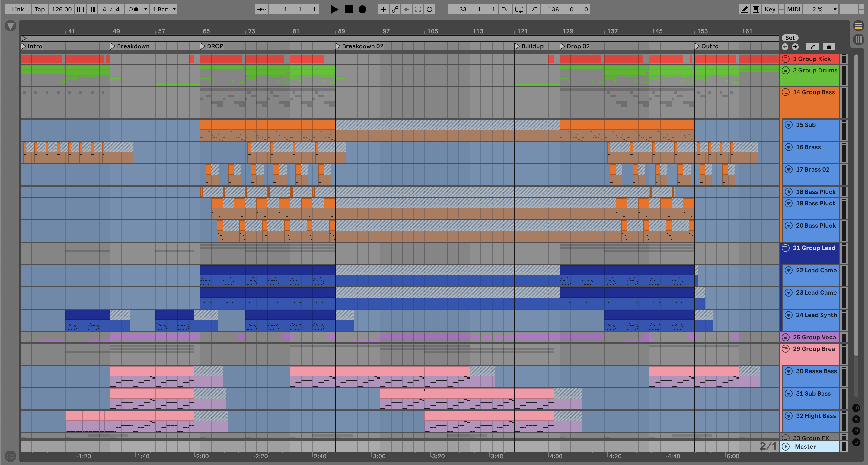This screenshot has height=465, width=868.
Task: Toggle the Follow playback button
Action: tap(261, 9)
